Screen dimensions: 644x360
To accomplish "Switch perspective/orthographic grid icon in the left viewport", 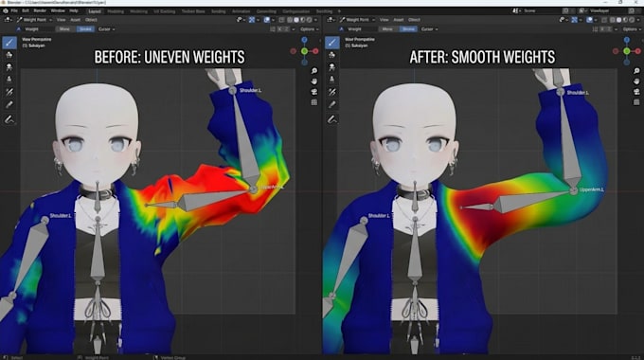I will (x=314, y=102).
